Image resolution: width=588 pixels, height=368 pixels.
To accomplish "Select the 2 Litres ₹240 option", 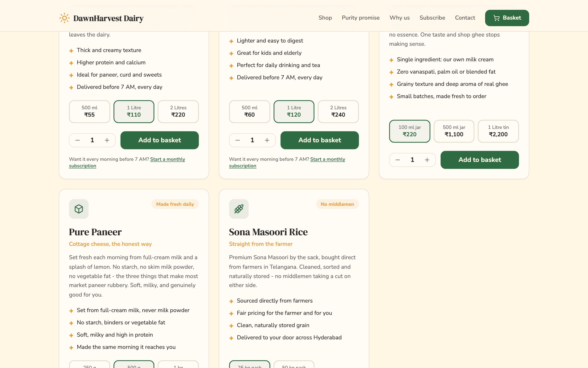I will pyautogui.click(x=338, y=111).
